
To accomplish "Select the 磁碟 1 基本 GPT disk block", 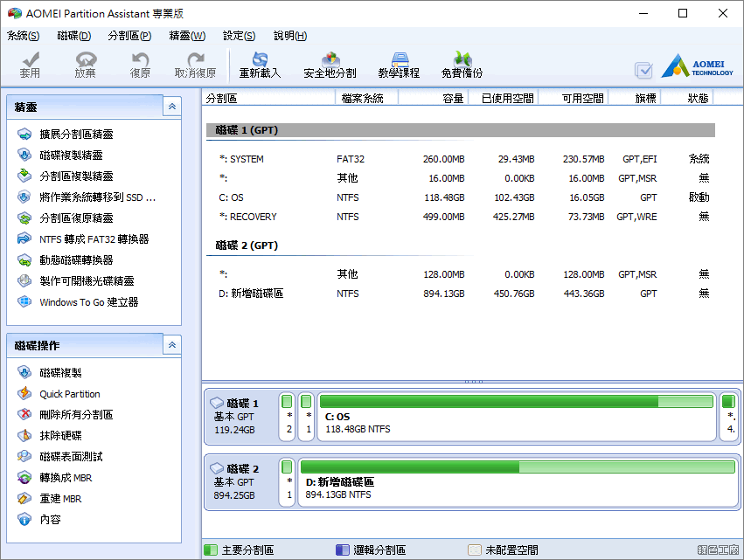I will click(241, 417).
